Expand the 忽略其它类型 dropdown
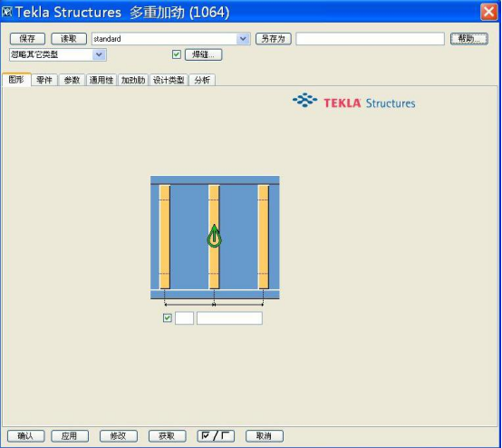The width and height of the screenshot is (502, 448). [x=99, y=54]
